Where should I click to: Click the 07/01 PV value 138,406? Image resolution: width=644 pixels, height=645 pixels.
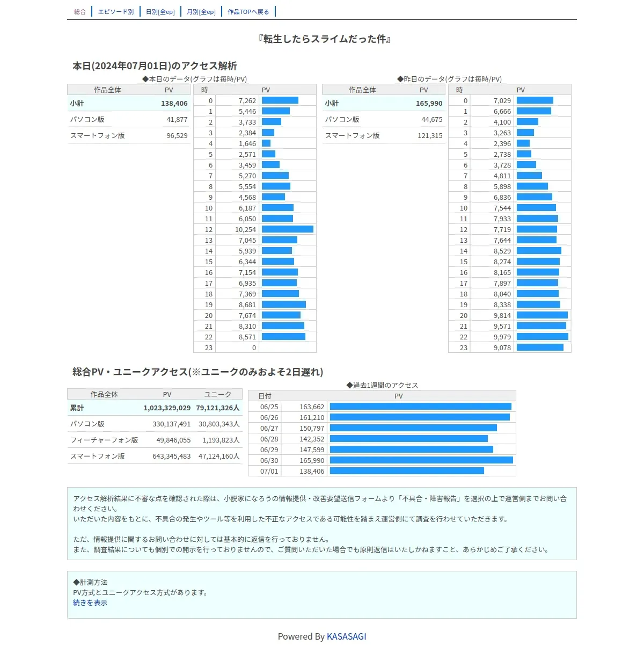coord(312,471)
